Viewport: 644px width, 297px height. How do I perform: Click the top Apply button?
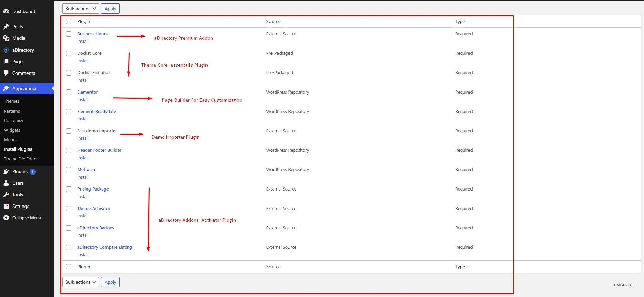pos(110,9)
